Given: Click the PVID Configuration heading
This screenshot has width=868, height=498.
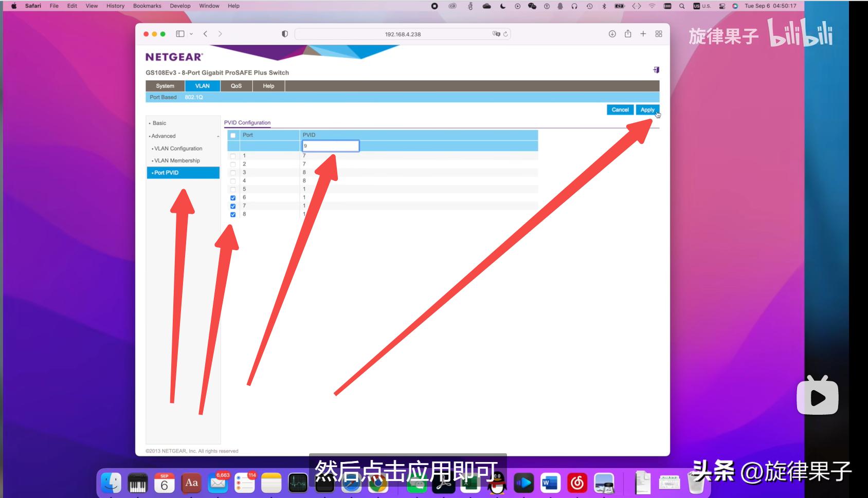Looking at the screenshot, I should click(x=247, y=123).
